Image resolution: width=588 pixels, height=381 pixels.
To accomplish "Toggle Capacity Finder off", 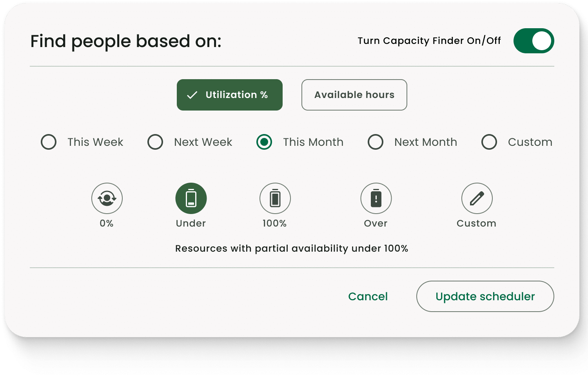I will point(534,40).
